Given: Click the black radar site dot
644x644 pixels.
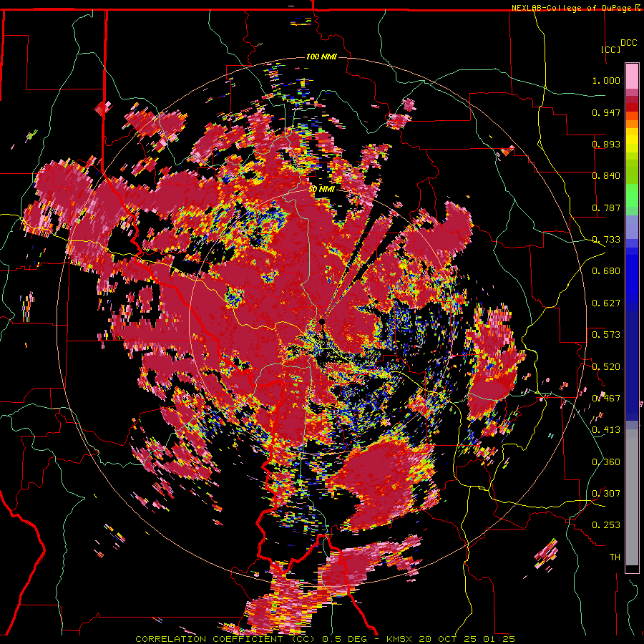Looking at the screenshot, I should [x=322, y=321].
